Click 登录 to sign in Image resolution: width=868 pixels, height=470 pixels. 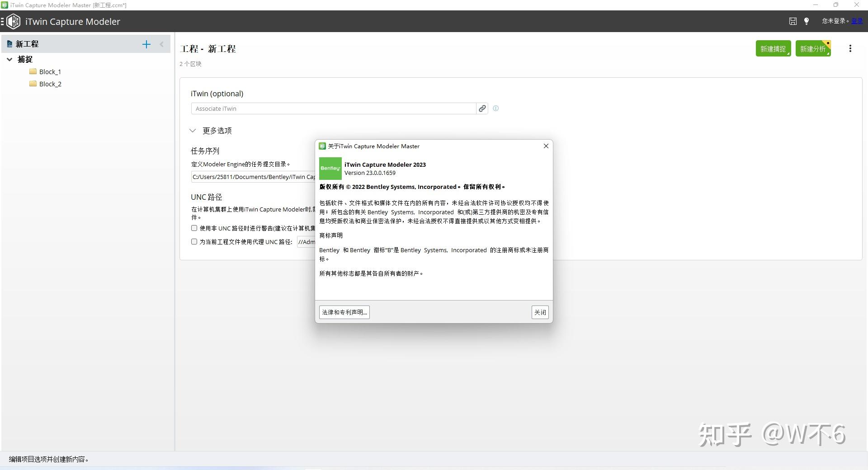click(856, 21)
